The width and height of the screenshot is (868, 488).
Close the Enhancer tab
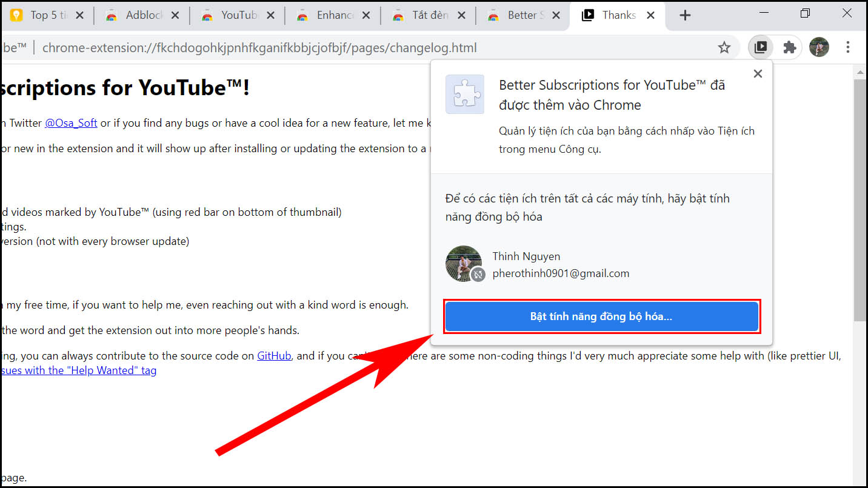[366, 16]
